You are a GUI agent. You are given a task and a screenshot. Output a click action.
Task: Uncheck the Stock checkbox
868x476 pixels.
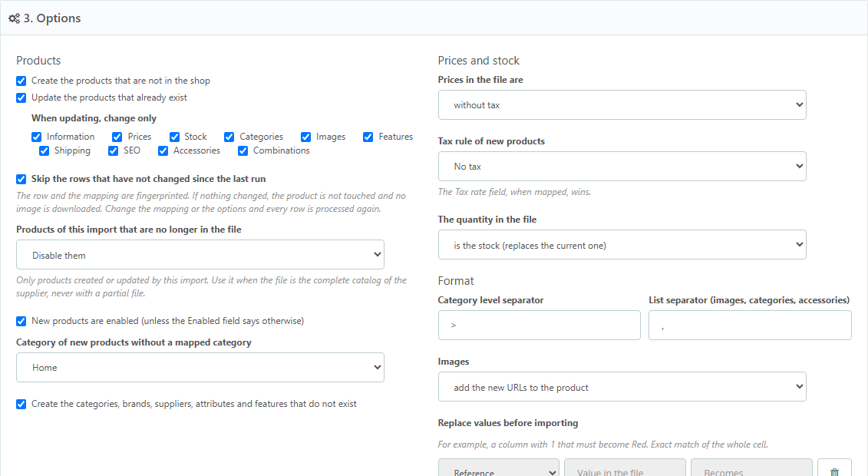(x=174, y=137)
